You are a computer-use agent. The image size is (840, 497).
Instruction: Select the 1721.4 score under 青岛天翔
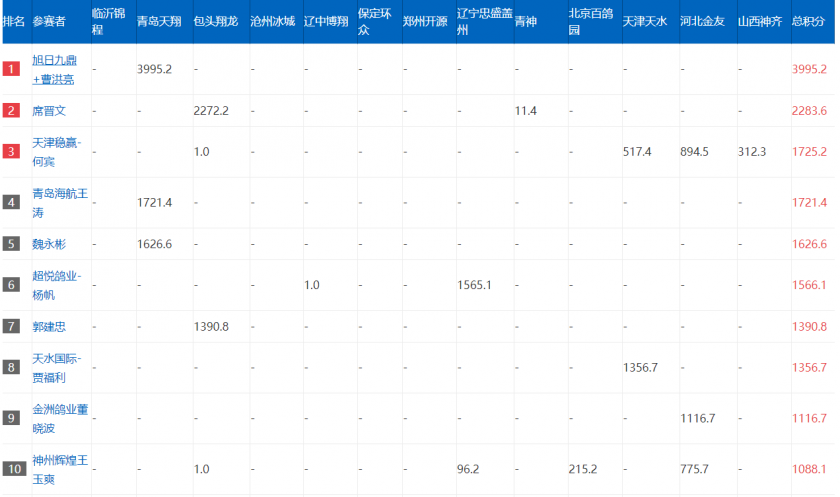click(154, 202)
